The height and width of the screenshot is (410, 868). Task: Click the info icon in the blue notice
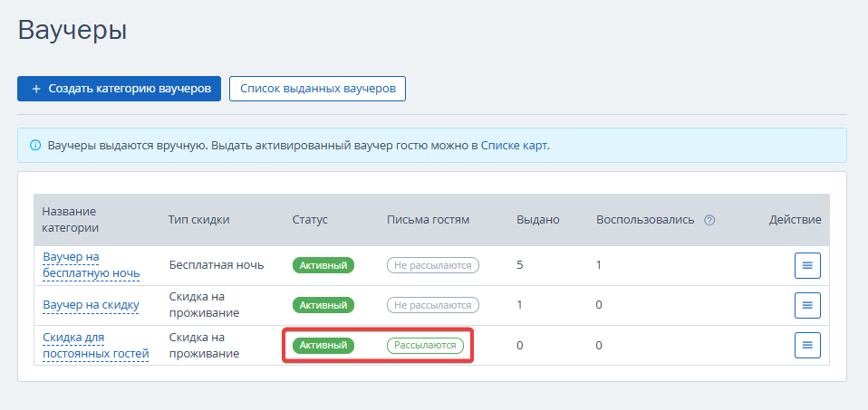(x=35, y=146)
